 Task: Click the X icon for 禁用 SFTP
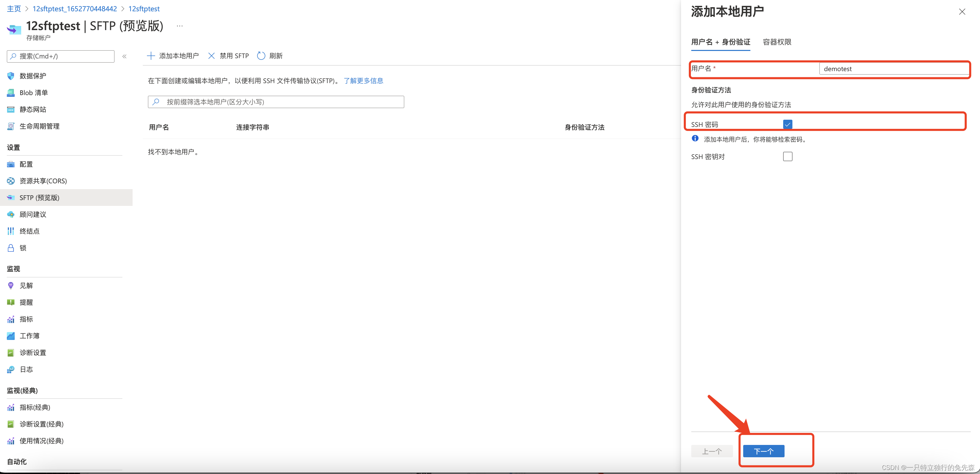tap(212, 56)
